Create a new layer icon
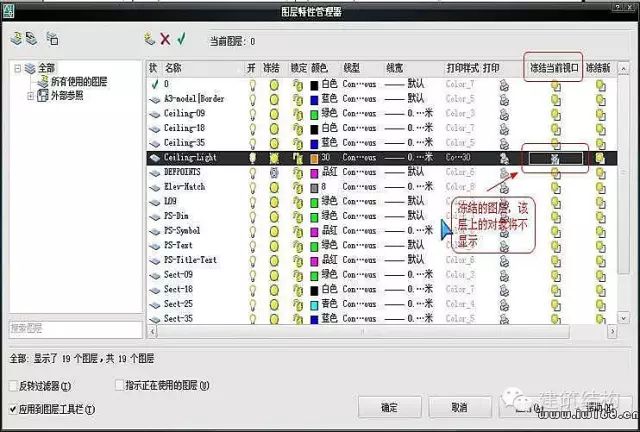 point(150,39)
